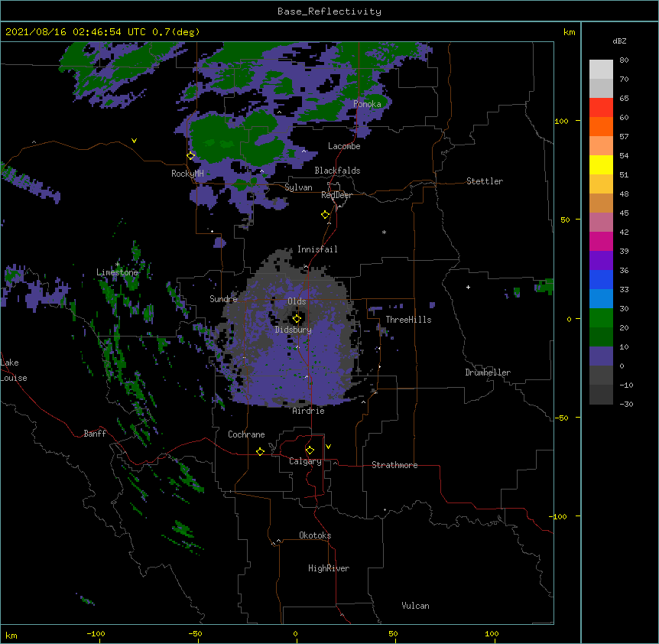Select the light gray 80 dBZ legend color

pyautogui.click(x=601, y=70)
